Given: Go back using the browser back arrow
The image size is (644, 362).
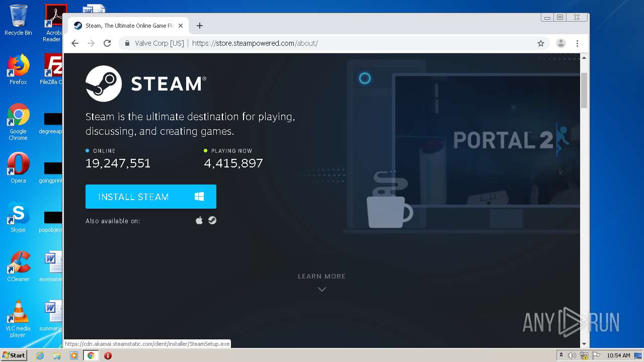Looking at the screenshot, I should pyautogui.click(x=75, y=43).
